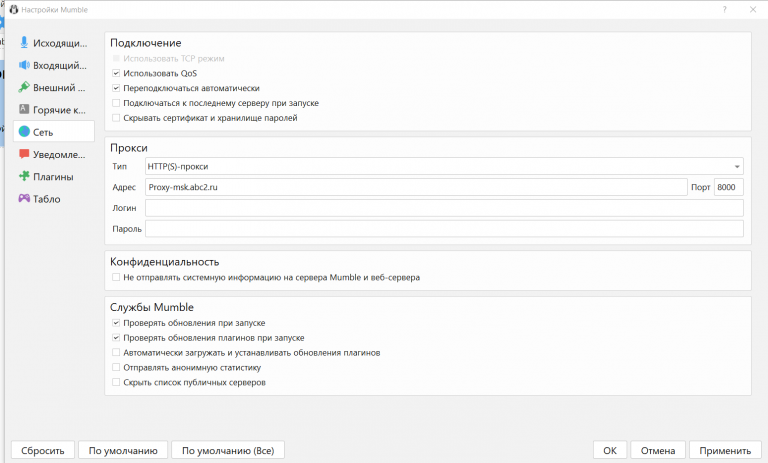Viewport: 768px width, 463px height.
Task: Click the green plugins puzzle icon
Action: click(24, 176)
